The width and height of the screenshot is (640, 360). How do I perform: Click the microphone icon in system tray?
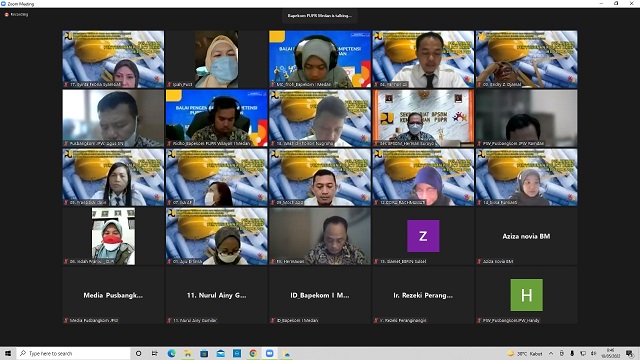572,353
